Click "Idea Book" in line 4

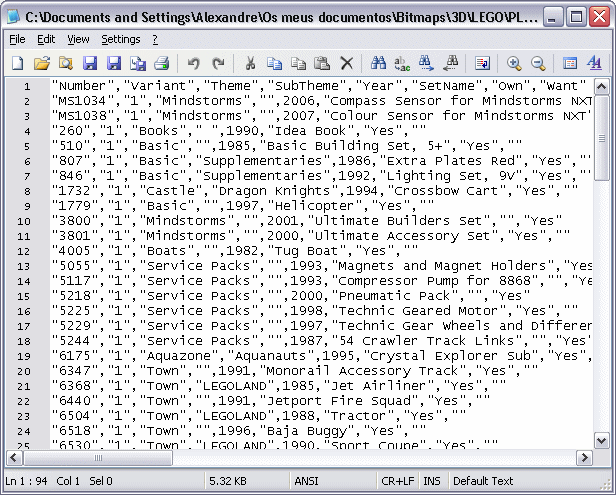310,130
